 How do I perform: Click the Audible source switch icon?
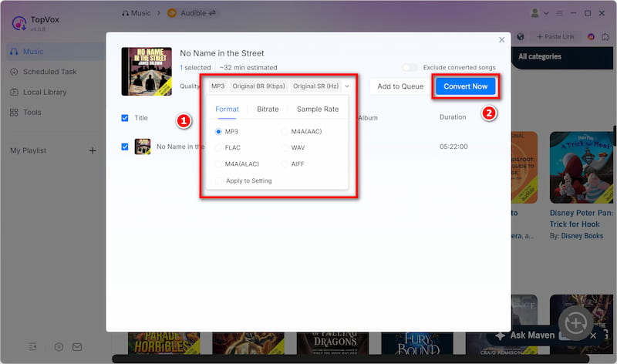pyautogui.click(x=212, y=13)
